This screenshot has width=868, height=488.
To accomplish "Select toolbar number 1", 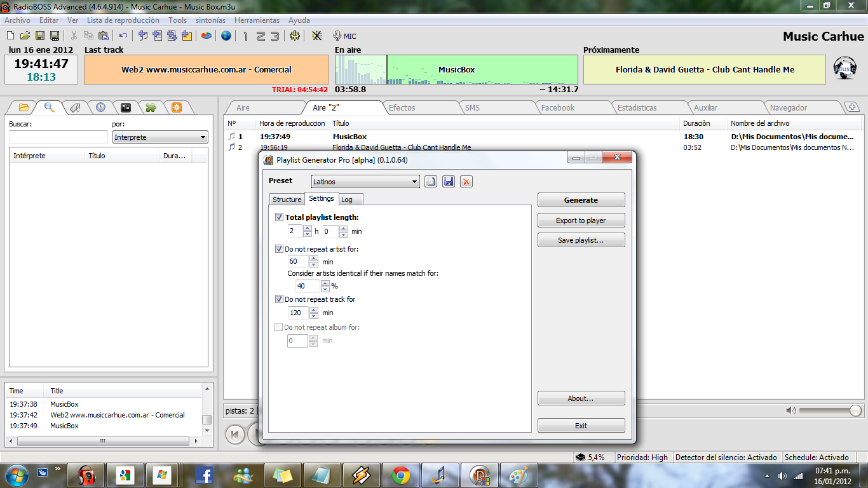I will pos(246,36).
